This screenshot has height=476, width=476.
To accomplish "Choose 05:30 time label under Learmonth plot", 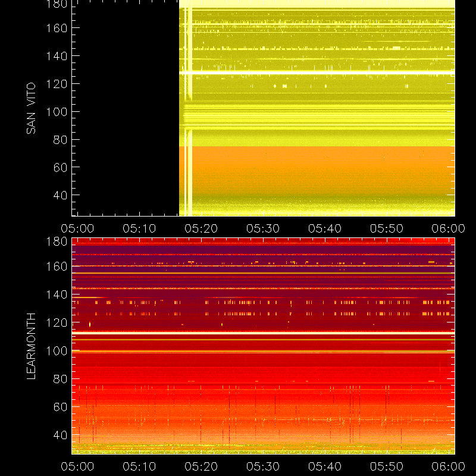I will click(263, 466).
